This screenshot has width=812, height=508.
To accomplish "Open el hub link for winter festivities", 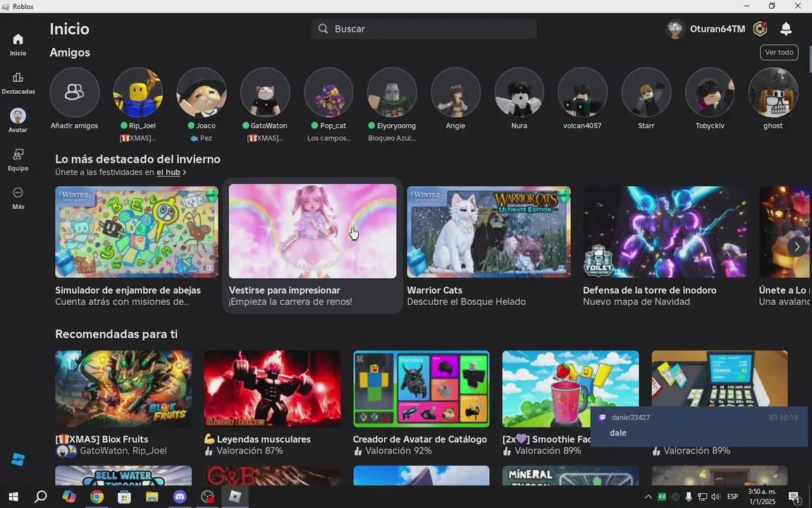I will tap(168, 172).
